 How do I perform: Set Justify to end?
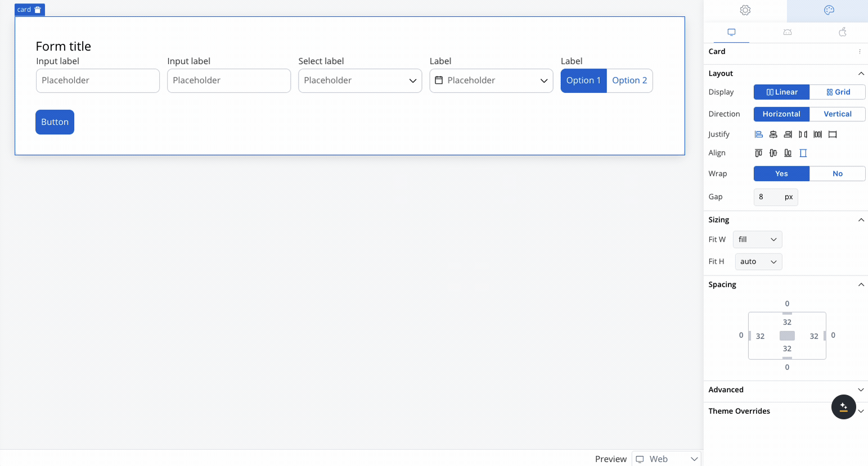(x=788, y=134)
